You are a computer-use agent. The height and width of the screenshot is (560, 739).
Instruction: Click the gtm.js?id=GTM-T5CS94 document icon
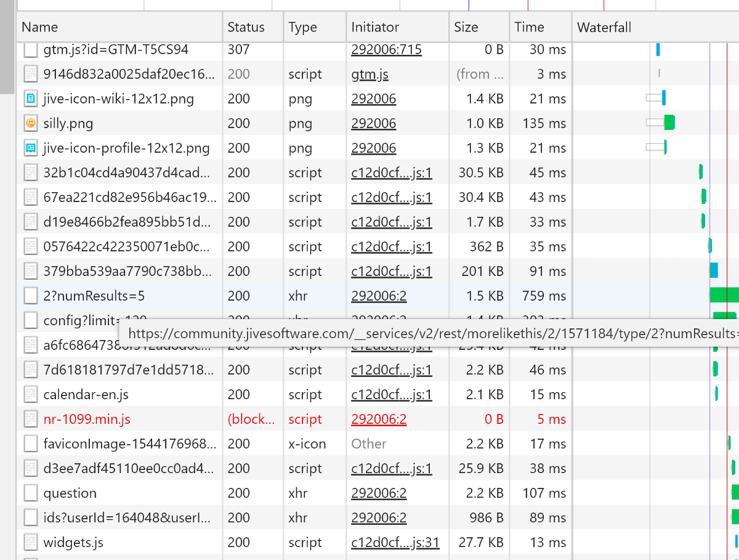[31, 50]
